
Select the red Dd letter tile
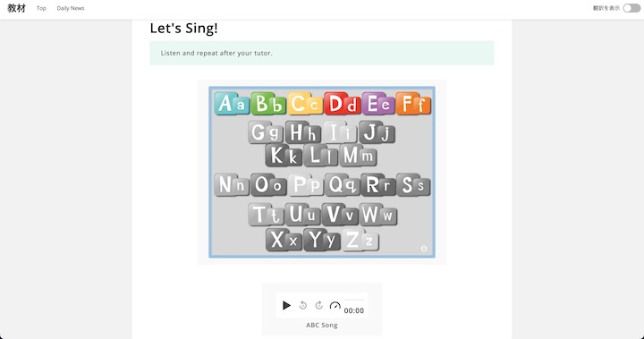point(342,103)
